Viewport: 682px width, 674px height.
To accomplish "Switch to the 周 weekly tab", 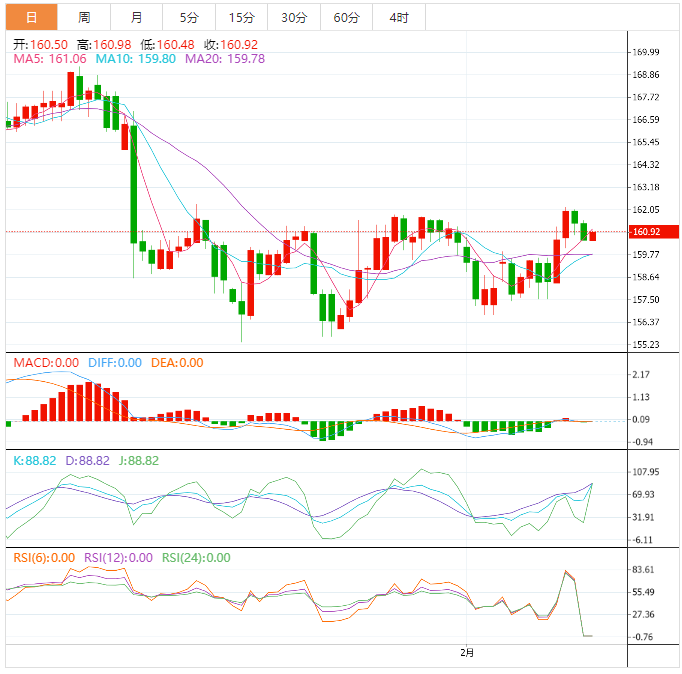I will coord(84,17).
